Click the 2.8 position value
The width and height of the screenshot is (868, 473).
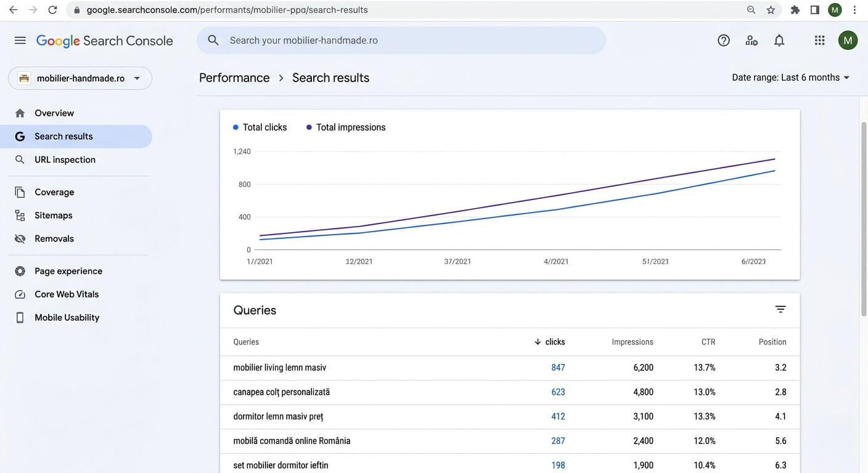pyautogui.click(x=780, y=392)
